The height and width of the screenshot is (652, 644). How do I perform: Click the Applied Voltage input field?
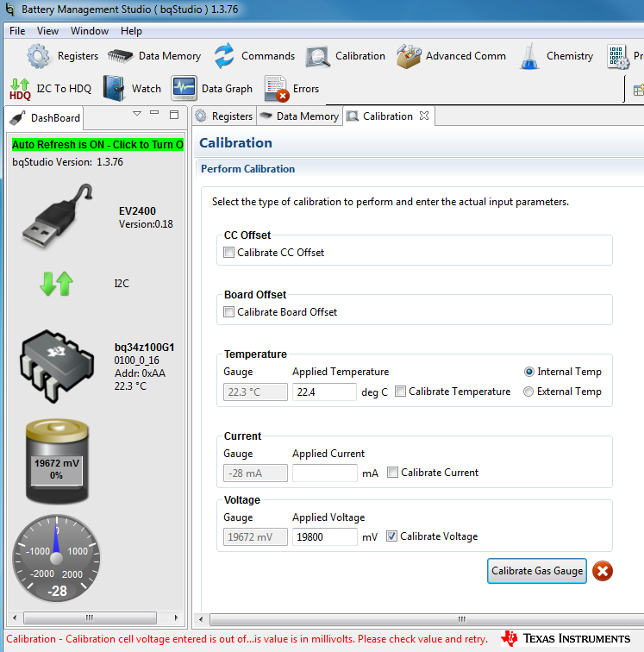325,536
